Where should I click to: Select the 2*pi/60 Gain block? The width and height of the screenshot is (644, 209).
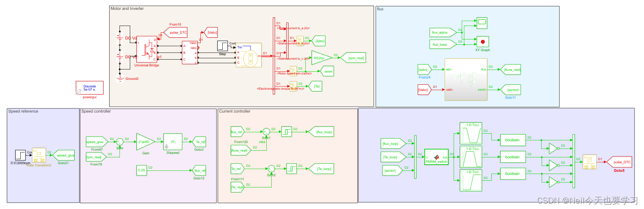tap(146, 142)
